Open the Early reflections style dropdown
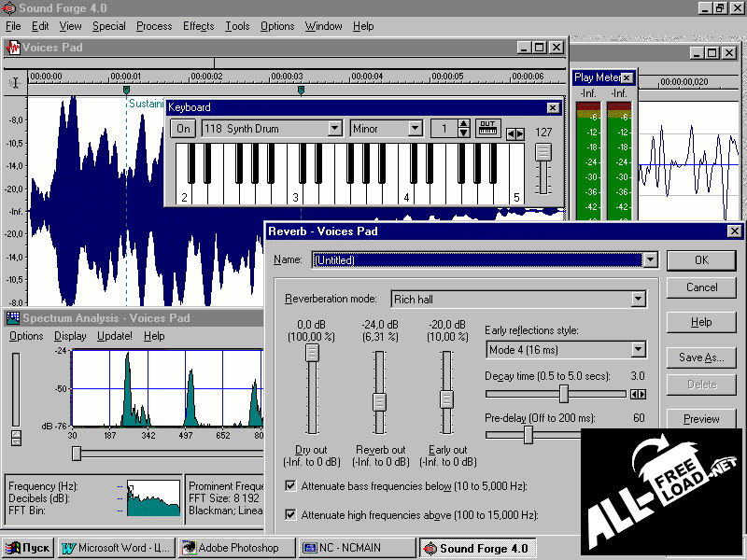 pos(638,350)
